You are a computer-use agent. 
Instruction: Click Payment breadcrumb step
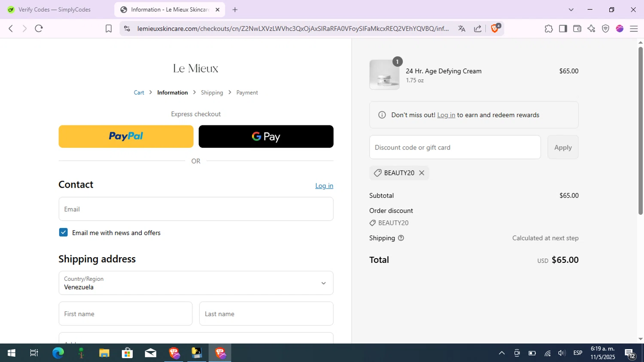(x=247, y=92)
